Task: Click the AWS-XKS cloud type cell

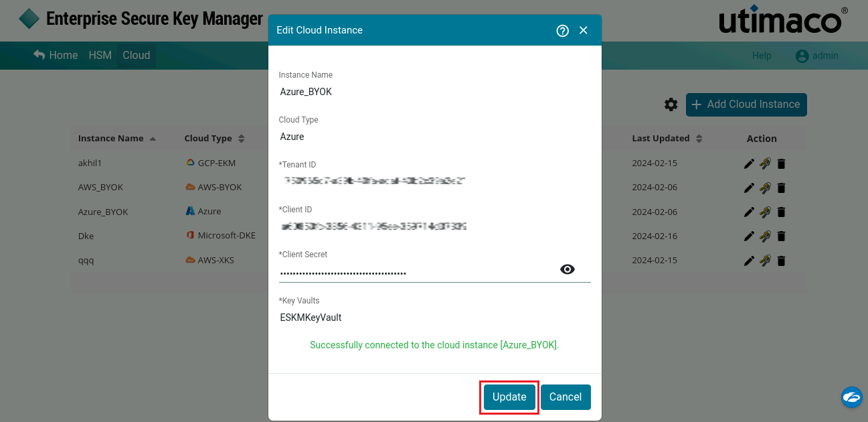Action: tap(216, 261)
